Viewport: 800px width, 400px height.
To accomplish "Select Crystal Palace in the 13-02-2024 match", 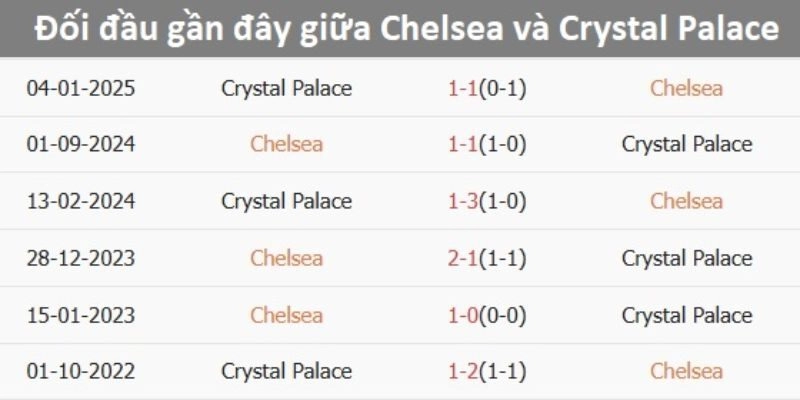I will tap(287, 201).
